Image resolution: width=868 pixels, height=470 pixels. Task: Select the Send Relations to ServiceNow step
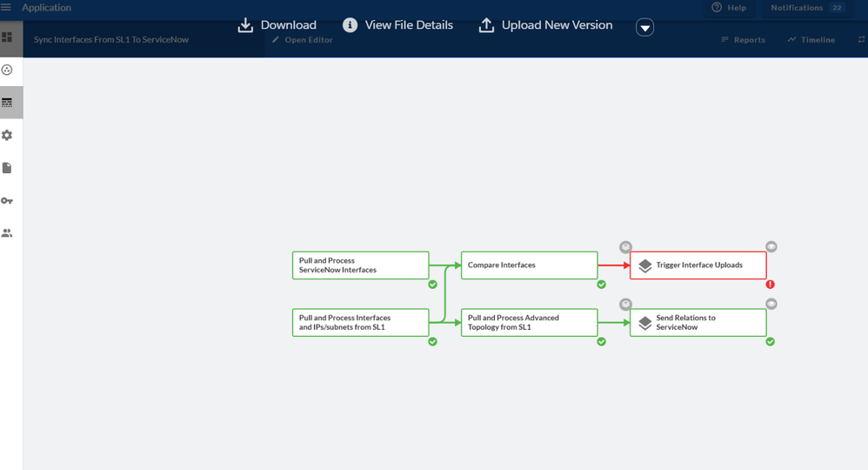click(x=698, y=323)
